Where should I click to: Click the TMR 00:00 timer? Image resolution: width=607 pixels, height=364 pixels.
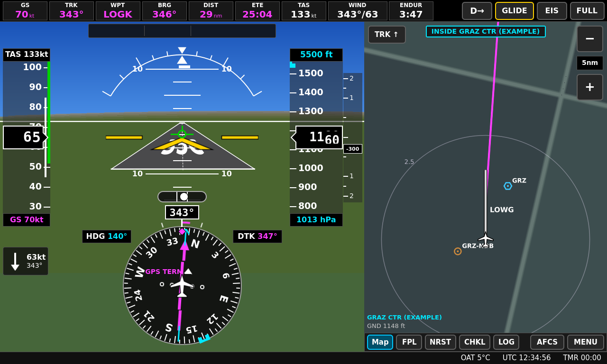tap(582, 358)
